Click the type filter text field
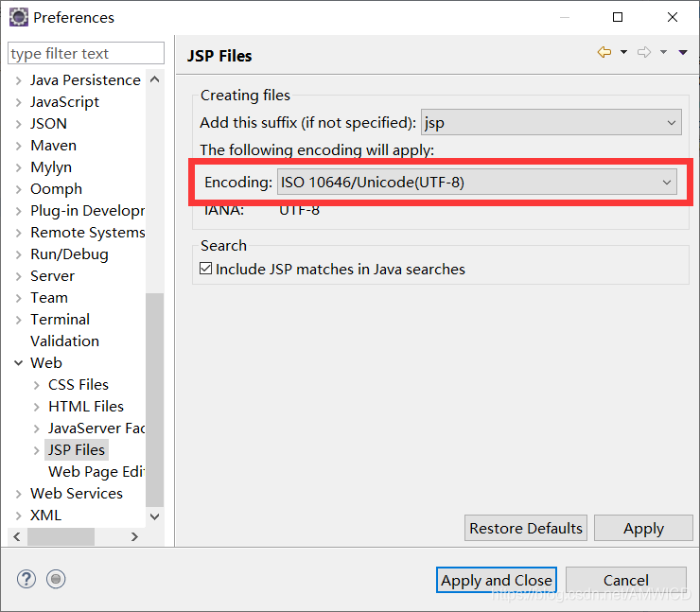The image size is (700, 612). point(86,54)
